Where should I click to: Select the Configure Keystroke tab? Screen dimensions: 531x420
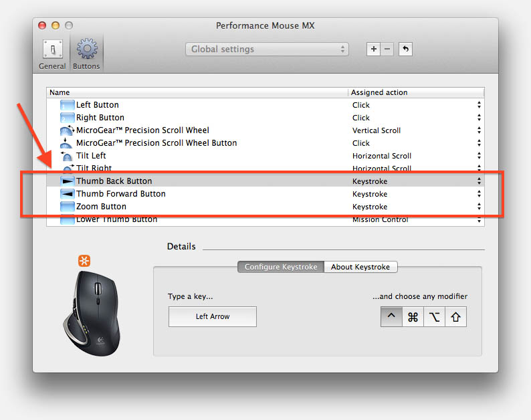click(281, 267)
